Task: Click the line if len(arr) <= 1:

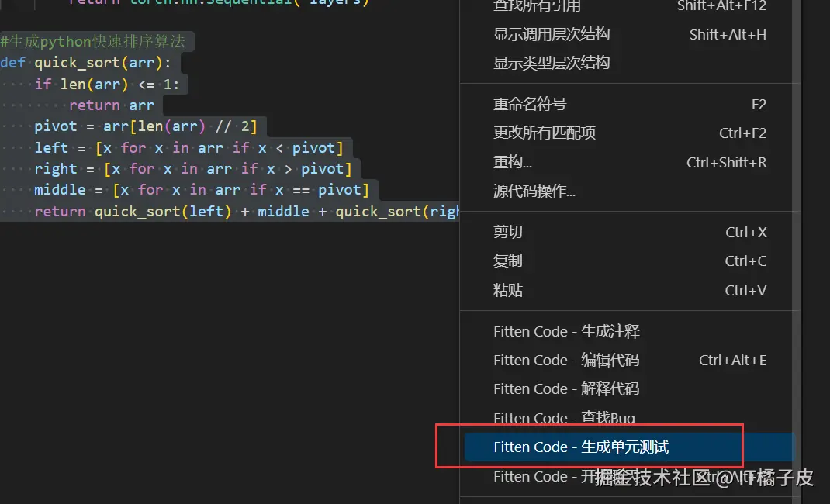Action: [x=107, y=84]
